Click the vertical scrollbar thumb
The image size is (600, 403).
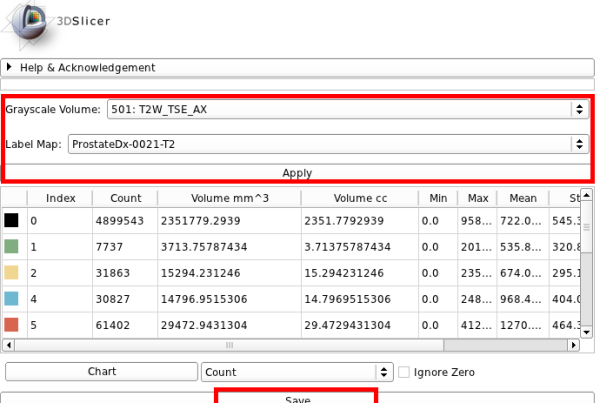(x=586, y=227)
